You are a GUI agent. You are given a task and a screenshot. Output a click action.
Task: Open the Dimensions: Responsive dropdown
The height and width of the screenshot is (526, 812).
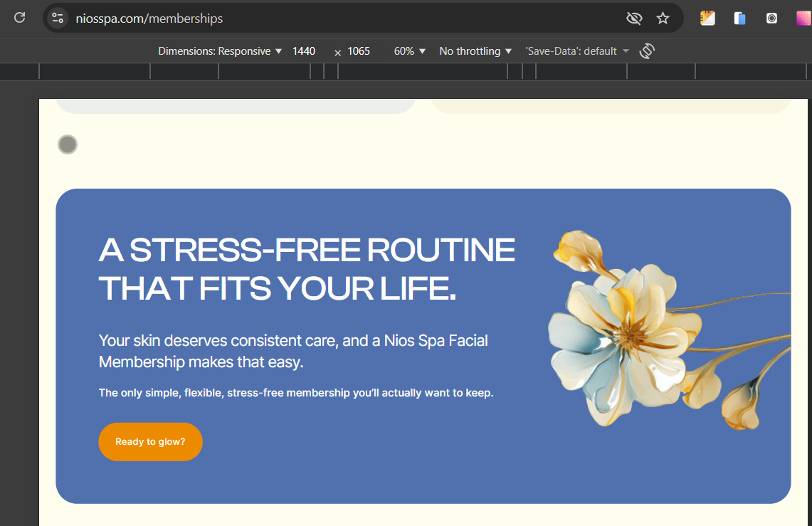tap(220, 51)
